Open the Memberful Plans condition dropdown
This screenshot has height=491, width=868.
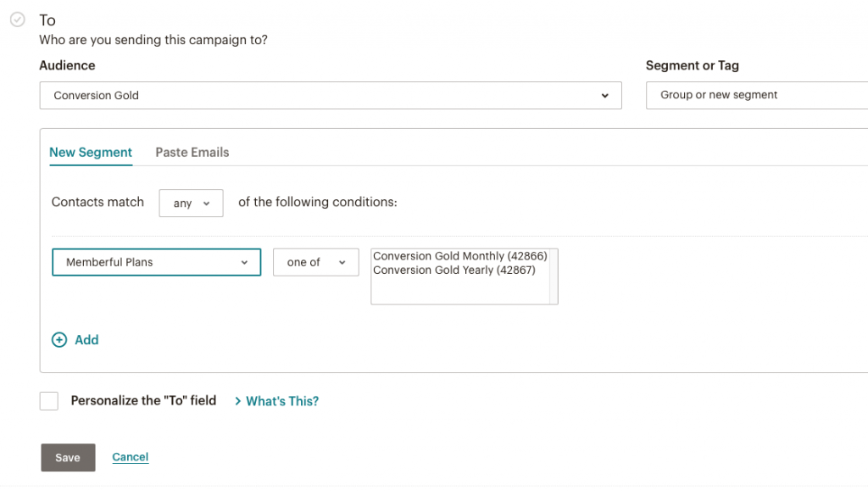[157, 262]
